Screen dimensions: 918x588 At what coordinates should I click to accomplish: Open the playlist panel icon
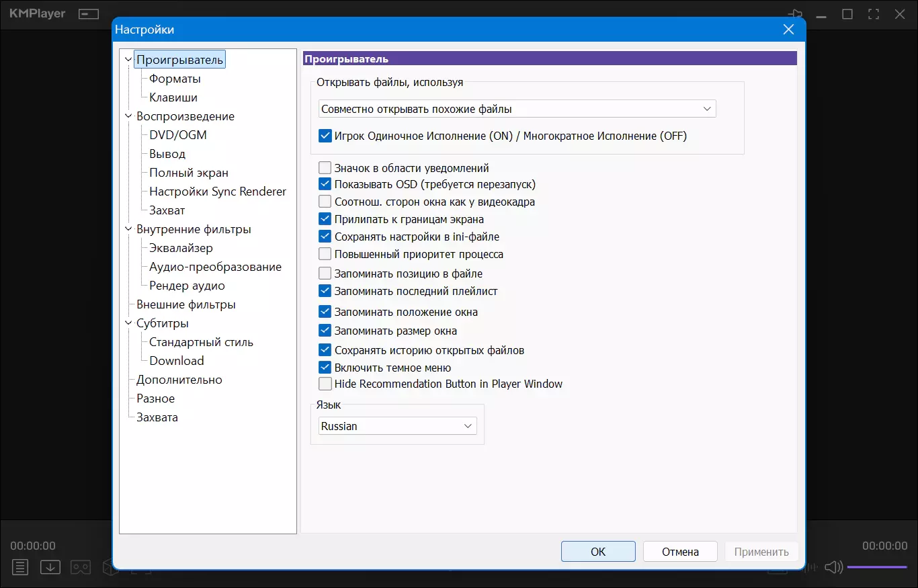point(20,567)
